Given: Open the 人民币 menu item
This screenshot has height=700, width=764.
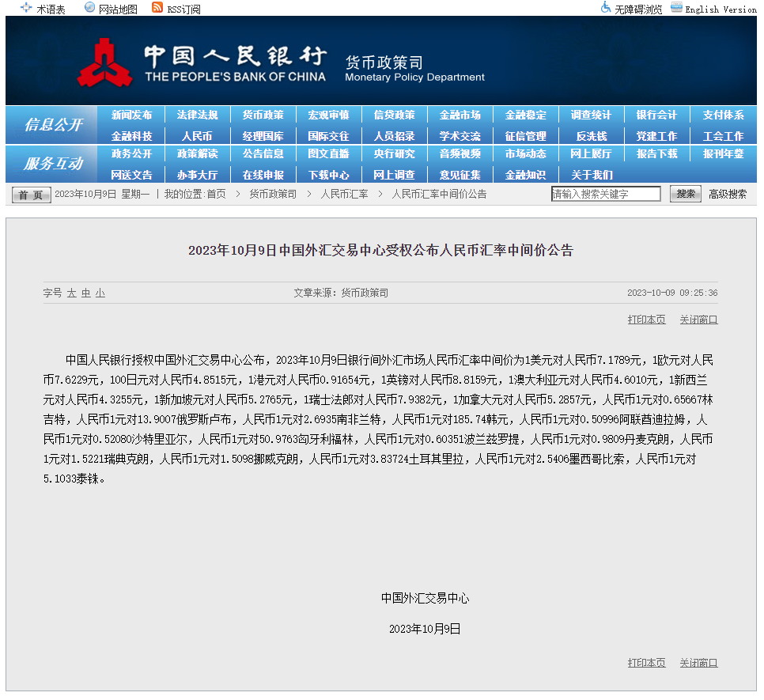Looking at the screenshot, I should 198,136.
